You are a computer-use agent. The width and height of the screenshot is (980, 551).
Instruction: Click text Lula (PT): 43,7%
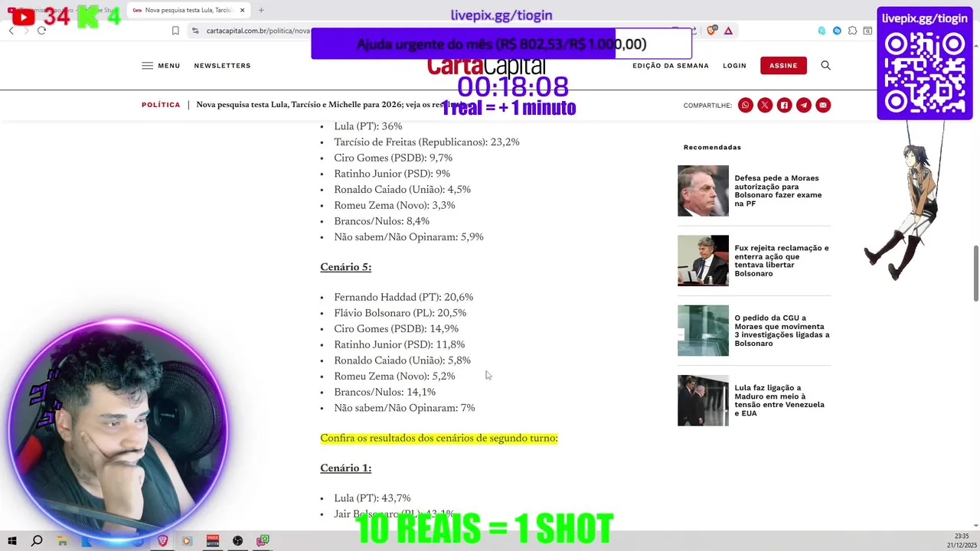[x=372, y=498]
